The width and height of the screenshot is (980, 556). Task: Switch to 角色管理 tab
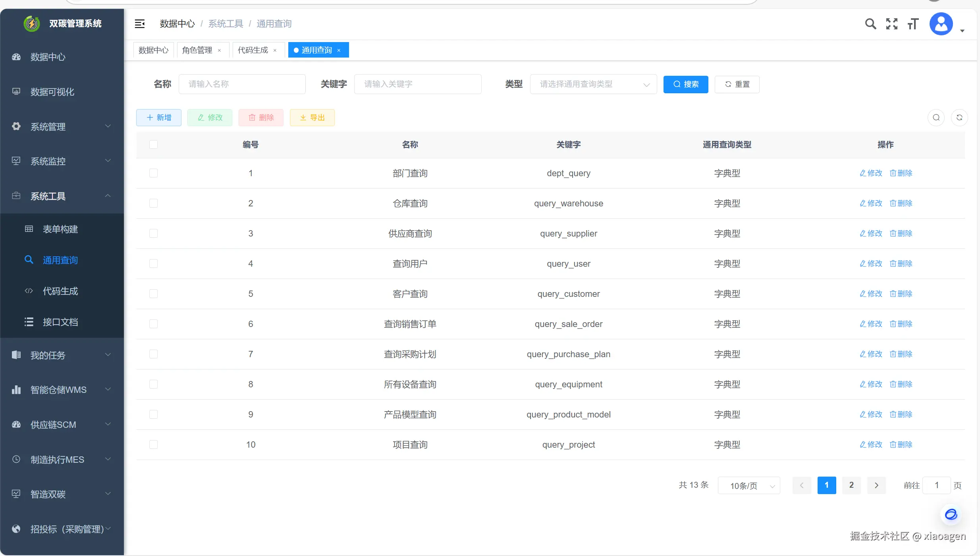[x=197, y=50]
